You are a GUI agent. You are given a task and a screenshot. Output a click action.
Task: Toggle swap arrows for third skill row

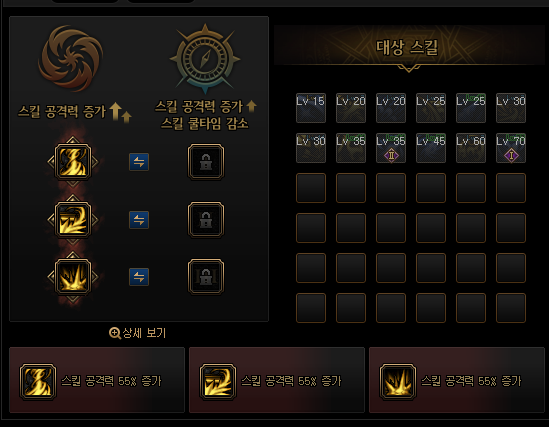[x=139, y=277]
